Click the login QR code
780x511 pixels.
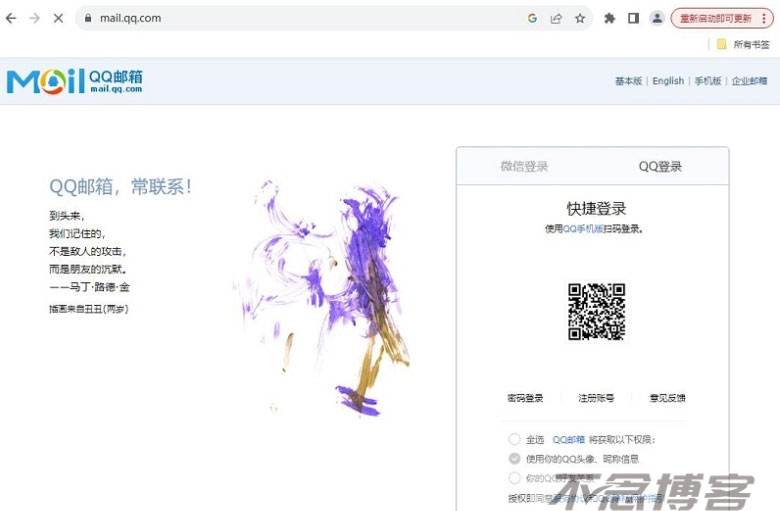[596, 312]
